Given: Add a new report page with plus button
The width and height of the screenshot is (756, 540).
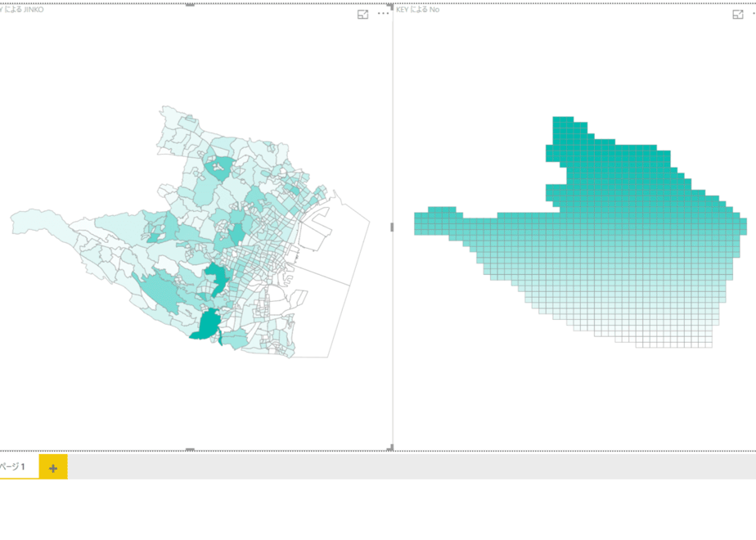Looking at the screenshot, I should [53, 467].
